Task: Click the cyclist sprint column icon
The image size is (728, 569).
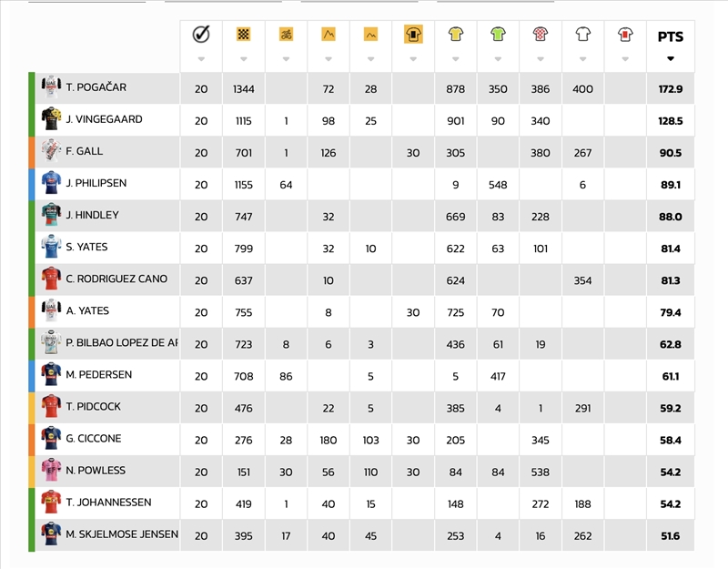Action: pos(286,35)
